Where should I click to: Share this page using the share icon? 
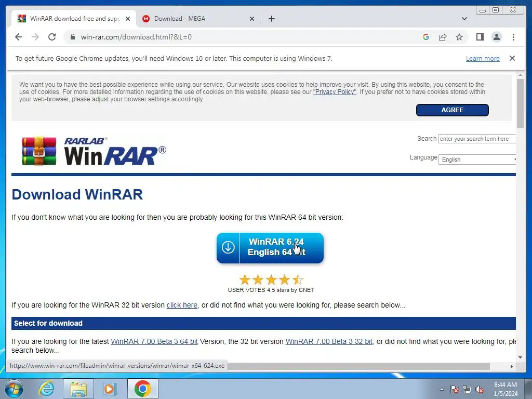[x=443, y=37]
